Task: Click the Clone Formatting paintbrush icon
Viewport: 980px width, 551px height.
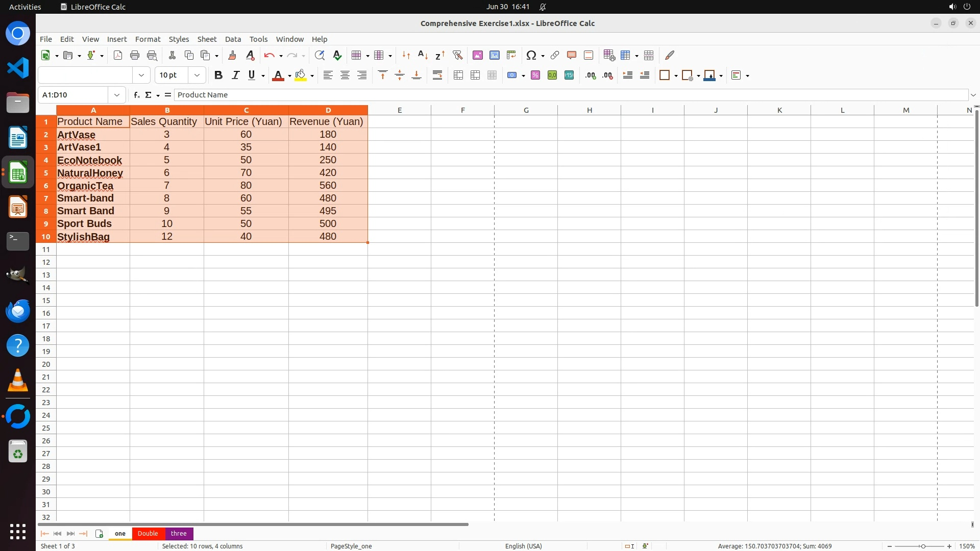Action: (x=232, y=55)
